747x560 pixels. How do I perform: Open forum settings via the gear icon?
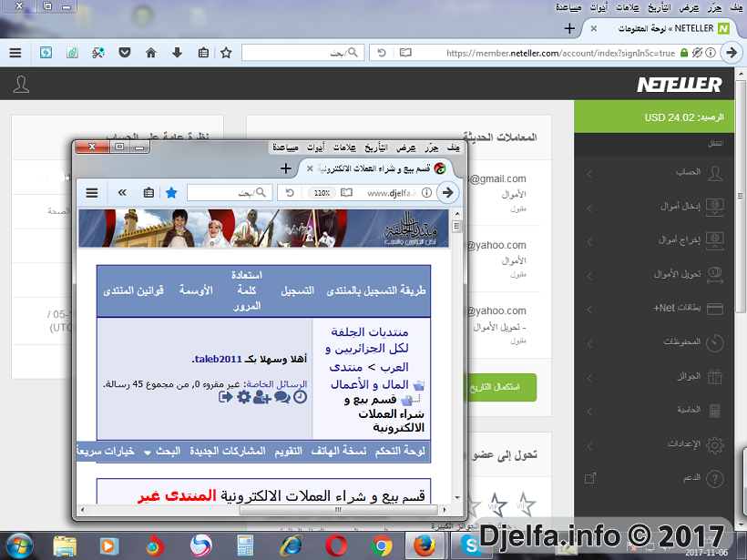tap(244, 397)
